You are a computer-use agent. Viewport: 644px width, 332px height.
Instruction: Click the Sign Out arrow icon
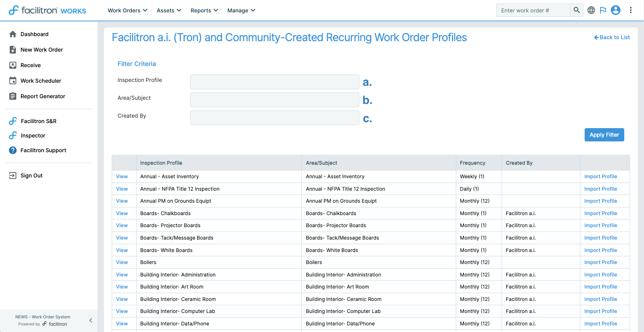13,176
